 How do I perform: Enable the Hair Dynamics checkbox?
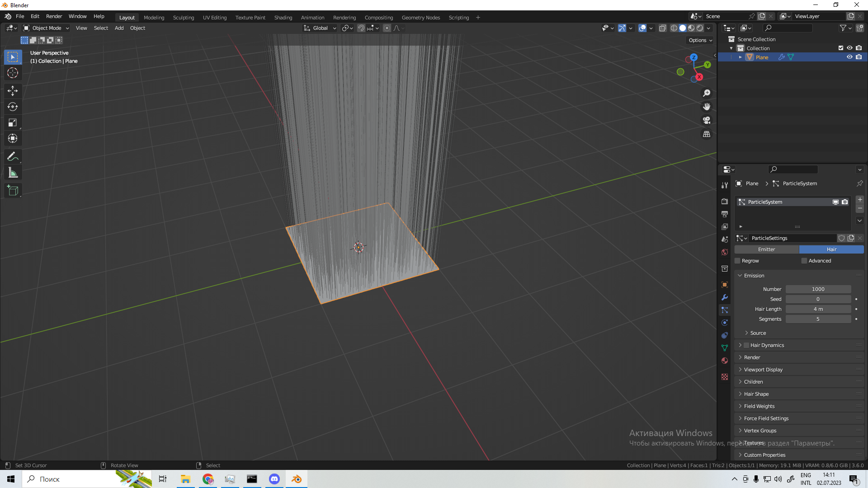tap(746, 345)
